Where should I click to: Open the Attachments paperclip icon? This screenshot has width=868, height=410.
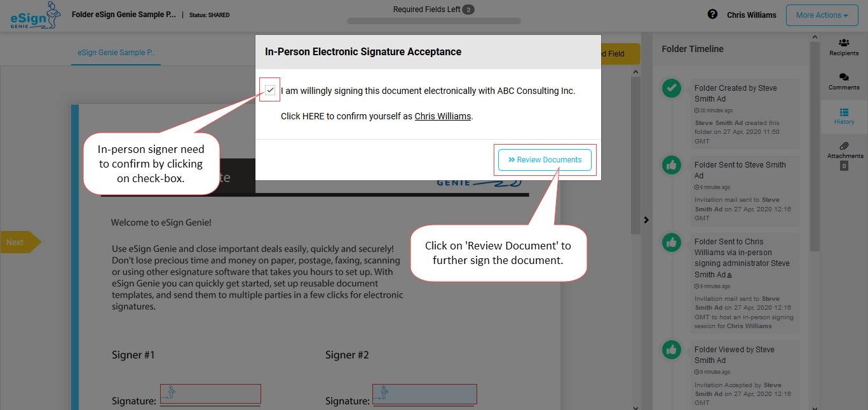[844, 146]
